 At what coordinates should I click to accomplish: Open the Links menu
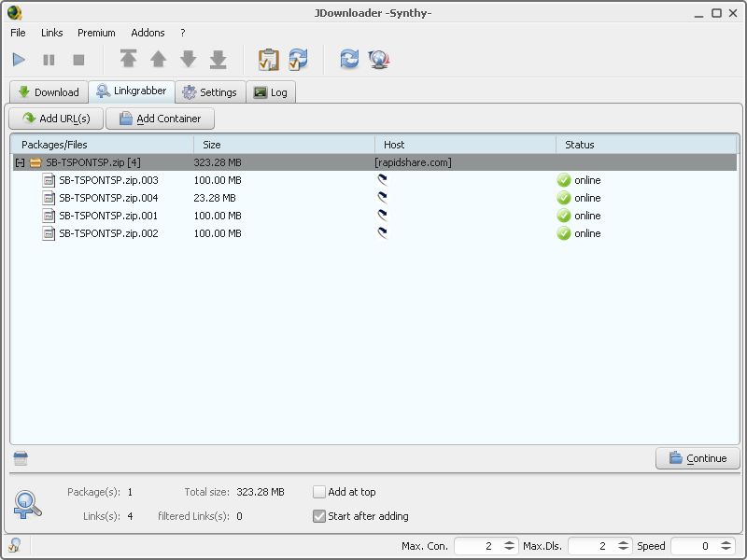52,33
